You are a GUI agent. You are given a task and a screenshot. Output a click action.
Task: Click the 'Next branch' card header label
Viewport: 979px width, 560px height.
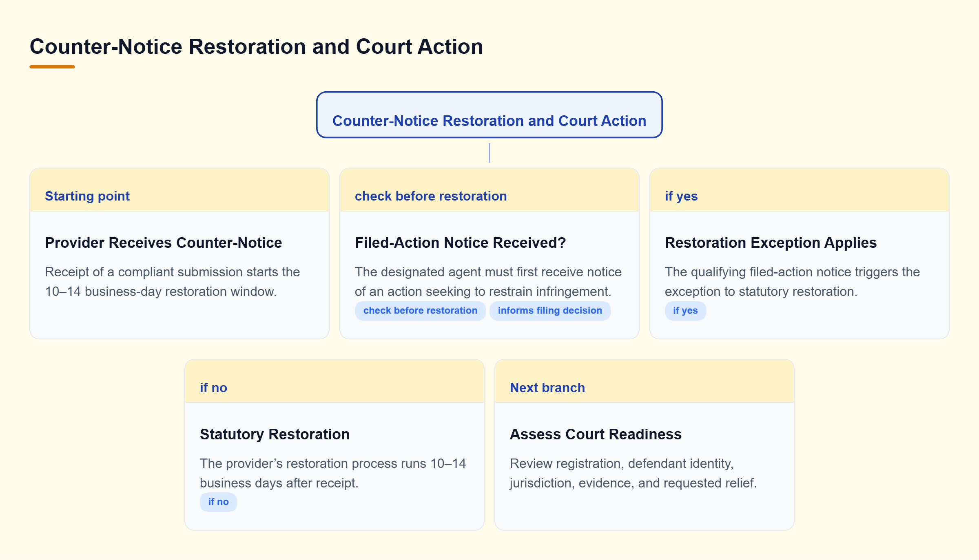pyautogui.click(x=547, y=388)
